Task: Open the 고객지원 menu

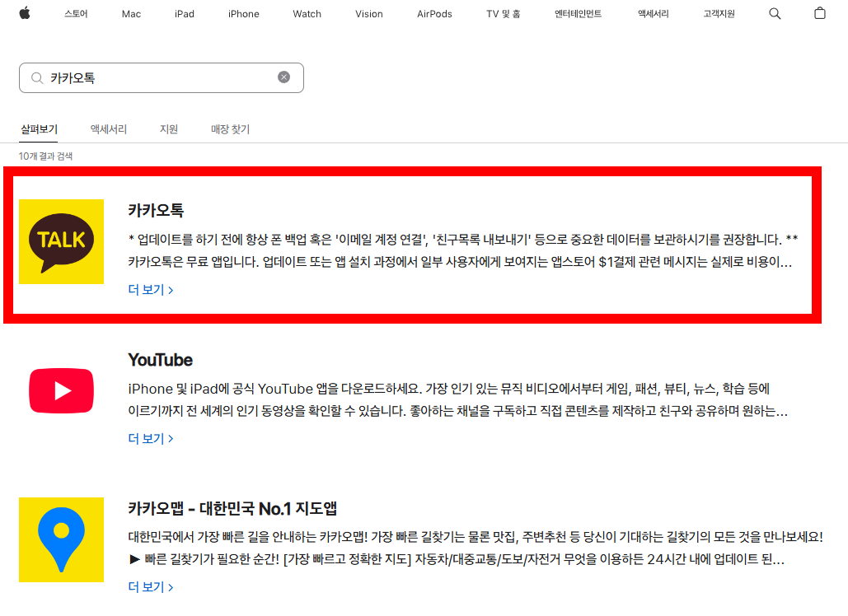Action: coord(719,13)
